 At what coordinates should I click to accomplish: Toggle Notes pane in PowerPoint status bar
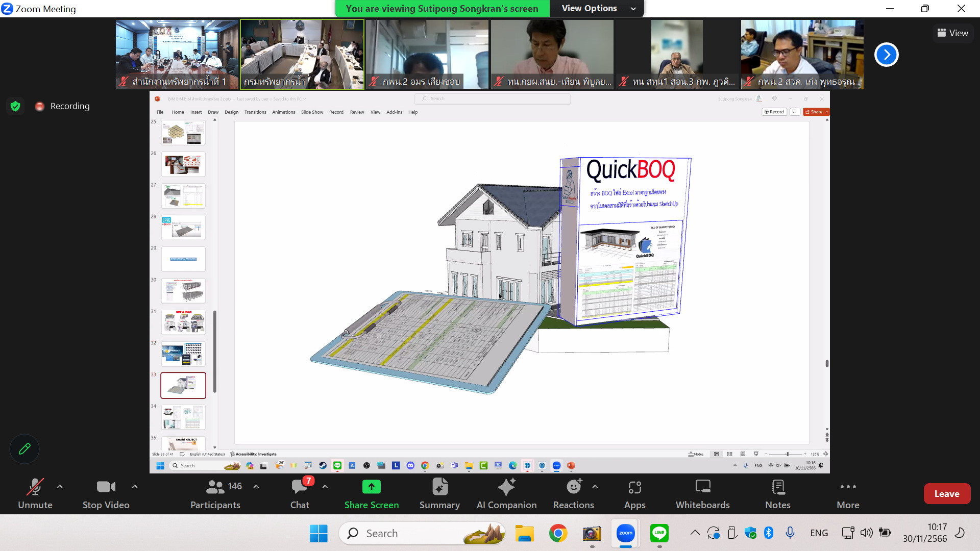tap(696, 454)
